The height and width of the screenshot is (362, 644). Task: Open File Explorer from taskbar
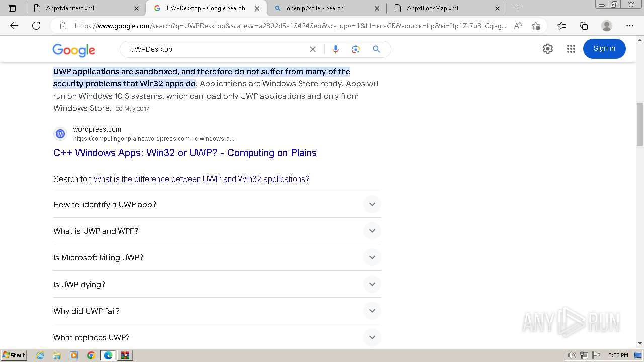(57, 355)
